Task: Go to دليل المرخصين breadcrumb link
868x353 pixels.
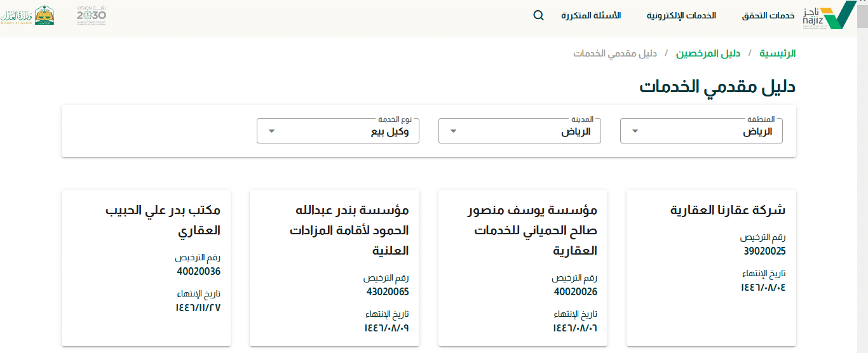Action: (708, 53)
